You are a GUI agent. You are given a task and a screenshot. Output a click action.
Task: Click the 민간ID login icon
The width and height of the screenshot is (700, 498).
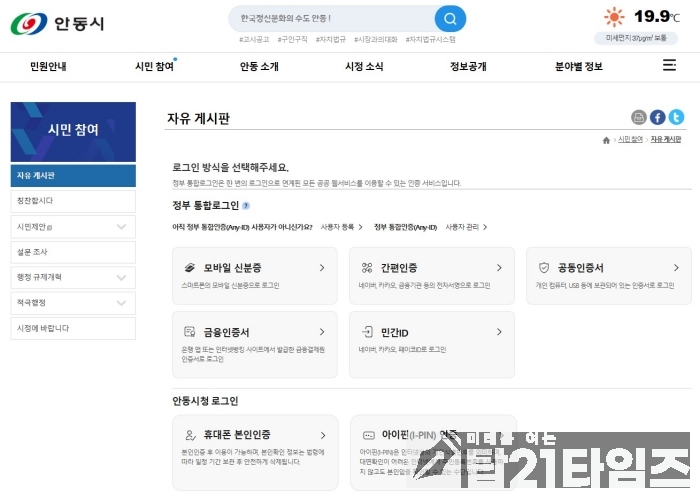coord(367,332)
